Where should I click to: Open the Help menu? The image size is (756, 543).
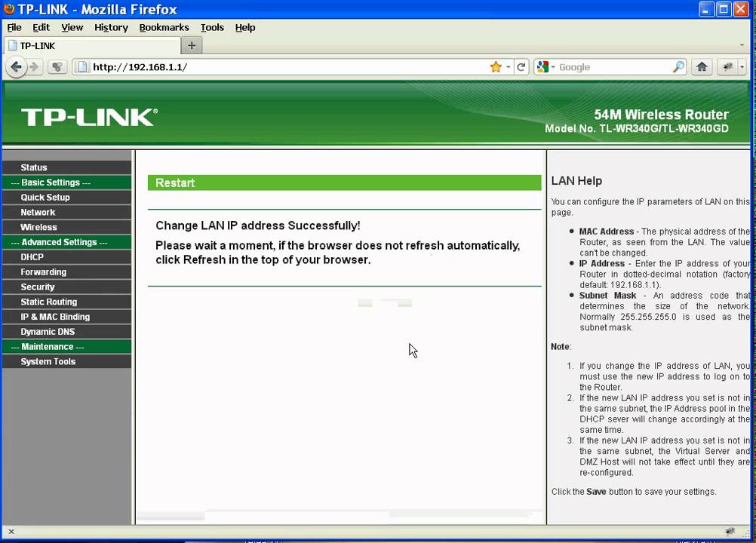245,27
